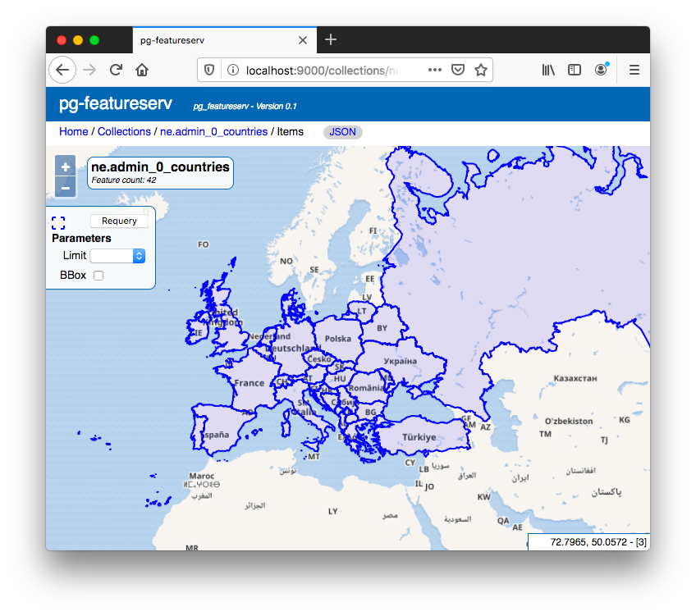Reload the page with the refresh icon

(x=115, y=70)
